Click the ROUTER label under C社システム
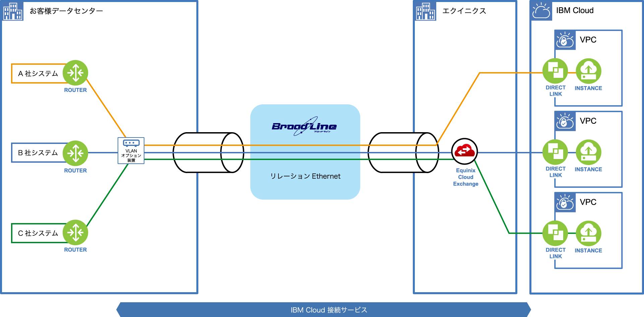The height and width of the screenshot is (317, 644). (75, 250)
